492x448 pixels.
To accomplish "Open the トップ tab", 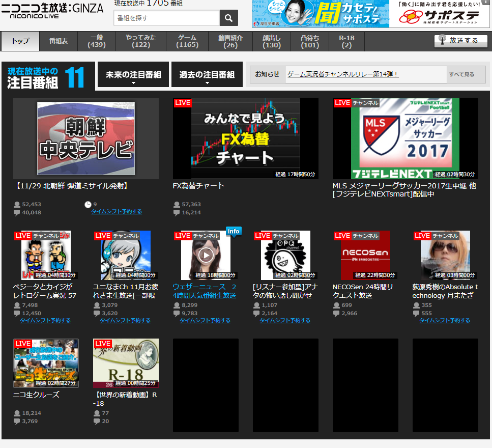I will [20, 41].
